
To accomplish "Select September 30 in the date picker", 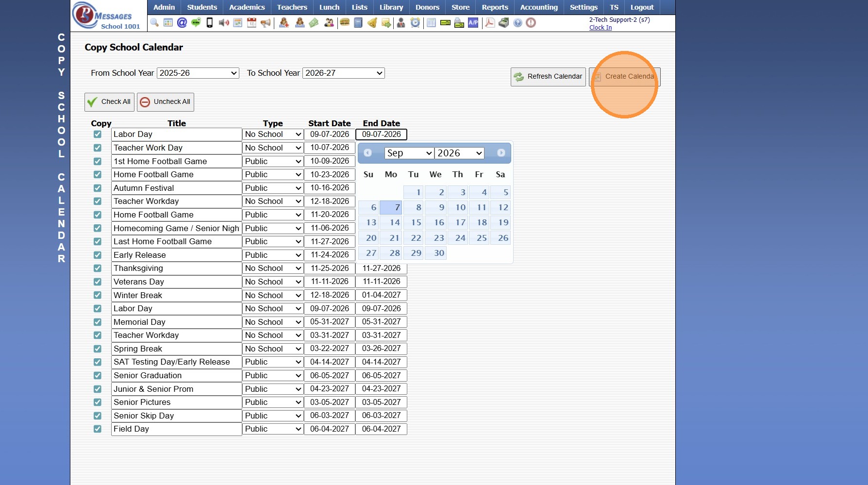I will click(435, 253).
